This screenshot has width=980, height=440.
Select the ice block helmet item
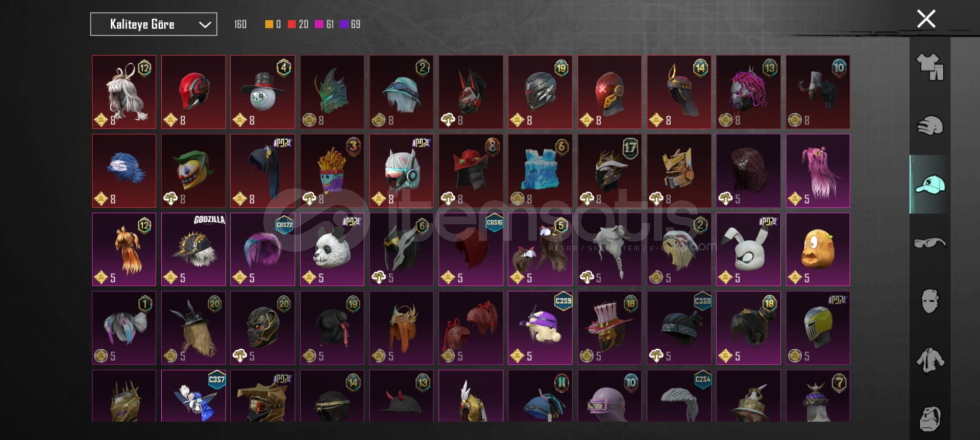click(x=540, y=171)
